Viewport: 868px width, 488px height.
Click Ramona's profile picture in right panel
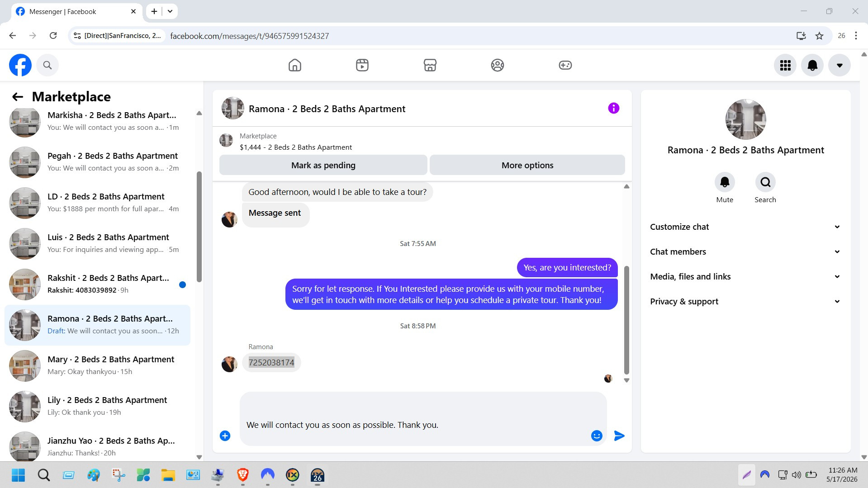coord(745,119)
